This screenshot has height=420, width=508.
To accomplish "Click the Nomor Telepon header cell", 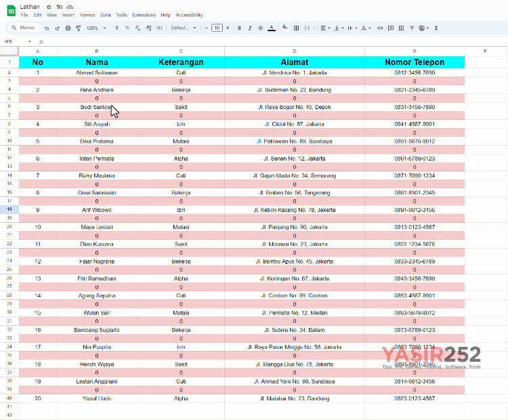I will pyautogui.click(x=415, y=62).
